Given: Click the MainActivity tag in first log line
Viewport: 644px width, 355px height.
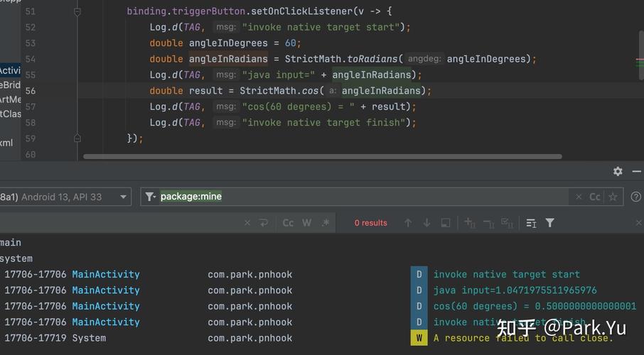Looking at the screenshot, I should click(105, 274).
